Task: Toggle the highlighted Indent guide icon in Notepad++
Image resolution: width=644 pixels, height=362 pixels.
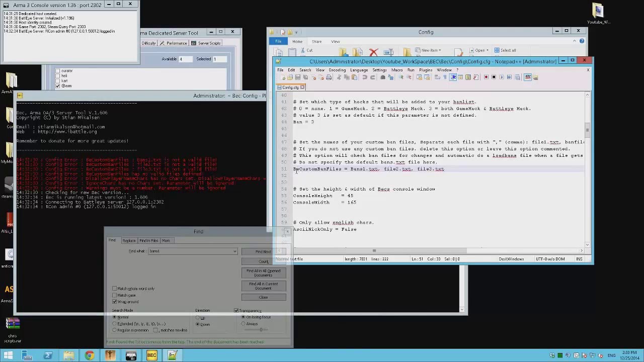Action: pyautogui.click(x=453, y=77)
